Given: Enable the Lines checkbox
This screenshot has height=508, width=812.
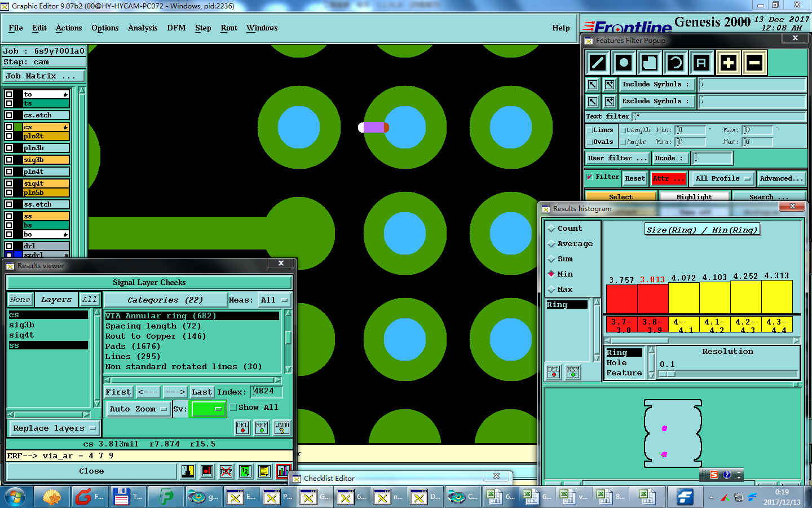Looking at the screenshot, I should [x=589, y=130].
